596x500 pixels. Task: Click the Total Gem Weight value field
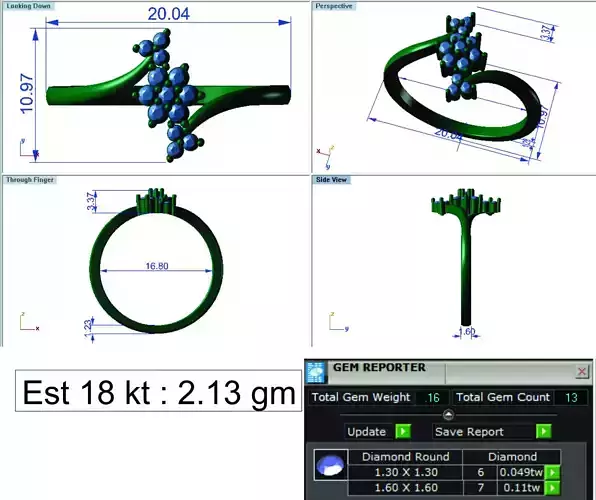[x=432, y=398]
